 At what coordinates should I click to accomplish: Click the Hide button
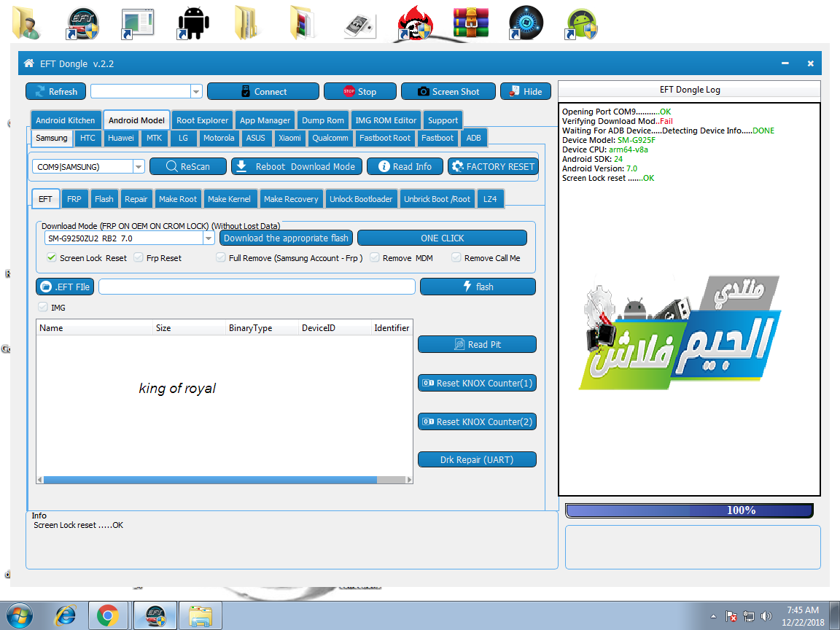(x=526, y=92)
